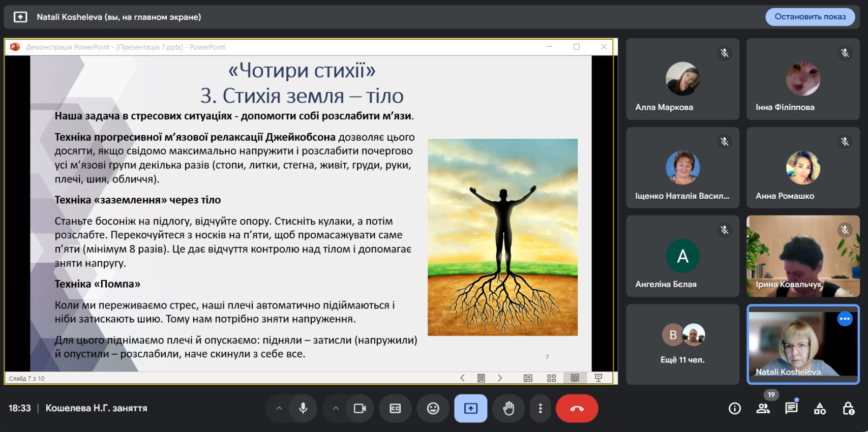868x432 pixels.
Task: Go to next slide arrow in PowerPoint
Action: pyautogui.click(x=500, y=378)
